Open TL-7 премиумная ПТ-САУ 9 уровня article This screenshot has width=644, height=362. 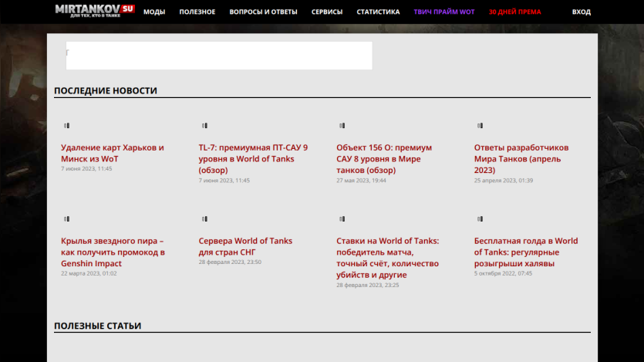(253, 158)
